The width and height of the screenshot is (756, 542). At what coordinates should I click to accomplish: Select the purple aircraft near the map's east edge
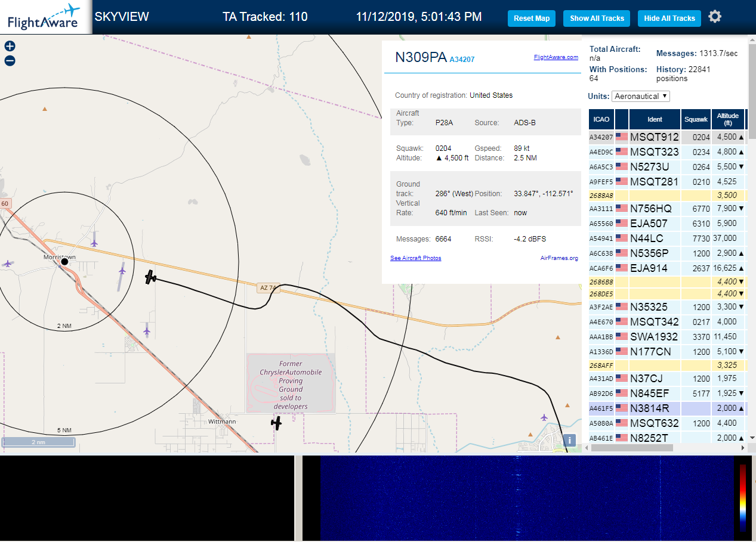[x=544, y=417]
